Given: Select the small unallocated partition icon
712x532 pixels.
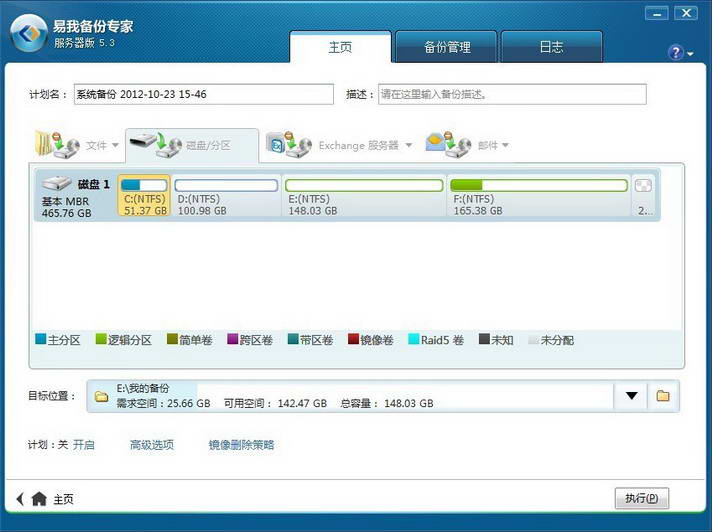Looking at the screenshot, I should 643,186.
